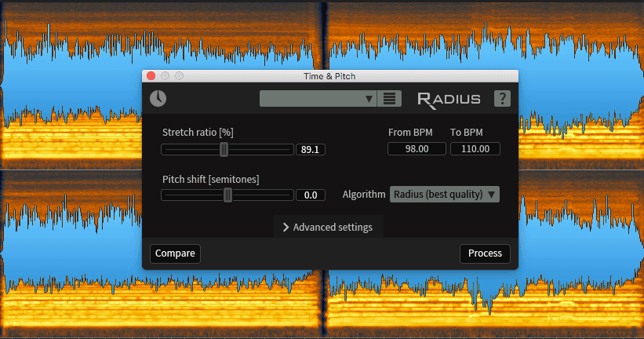Click the Stretch ratio [%] label

pos(198,133)
